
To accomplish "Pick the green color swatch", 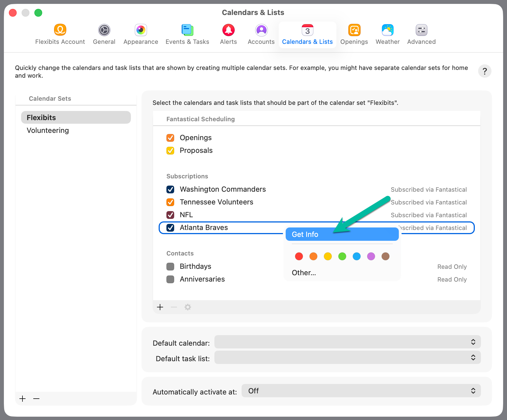I will coord(342,256).
